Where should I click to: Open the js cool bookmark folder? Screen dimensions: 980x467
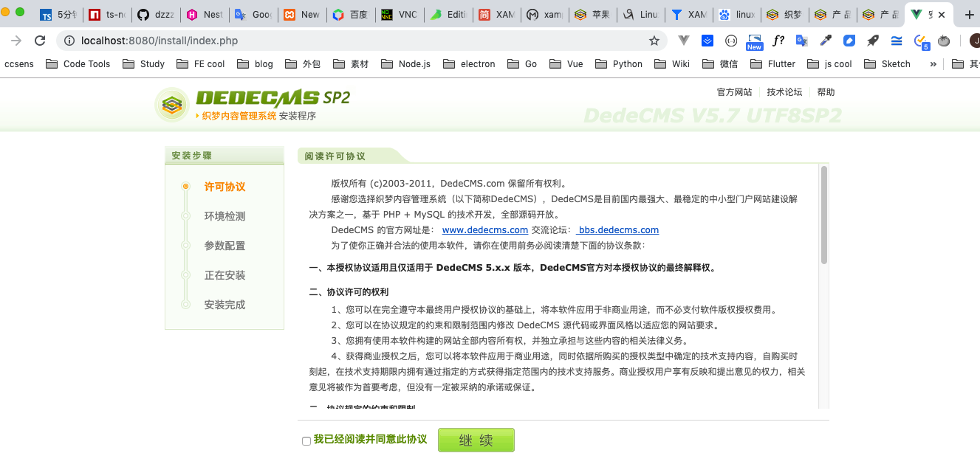pyautogui.click(x=829, y=63)
